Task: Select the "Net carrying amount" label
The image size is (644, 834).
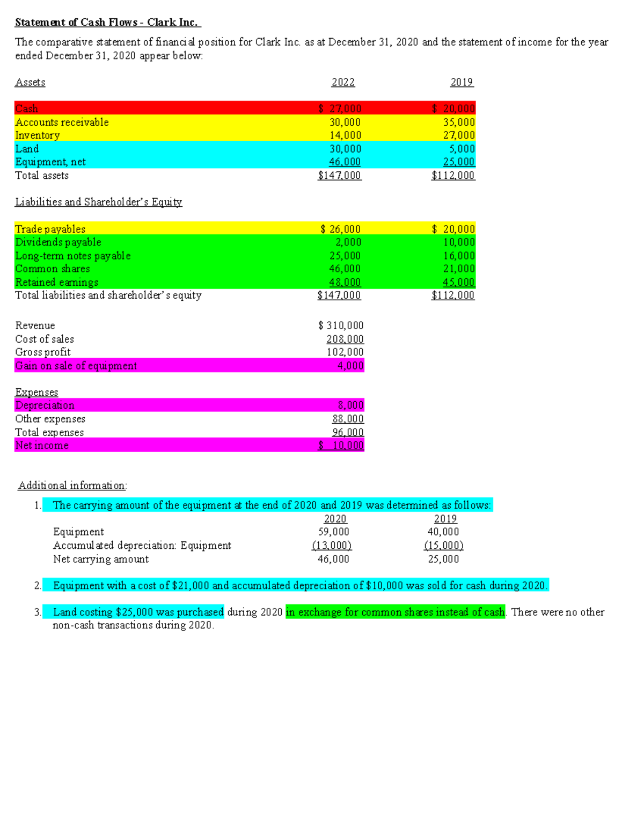Action: coord(101,559)
